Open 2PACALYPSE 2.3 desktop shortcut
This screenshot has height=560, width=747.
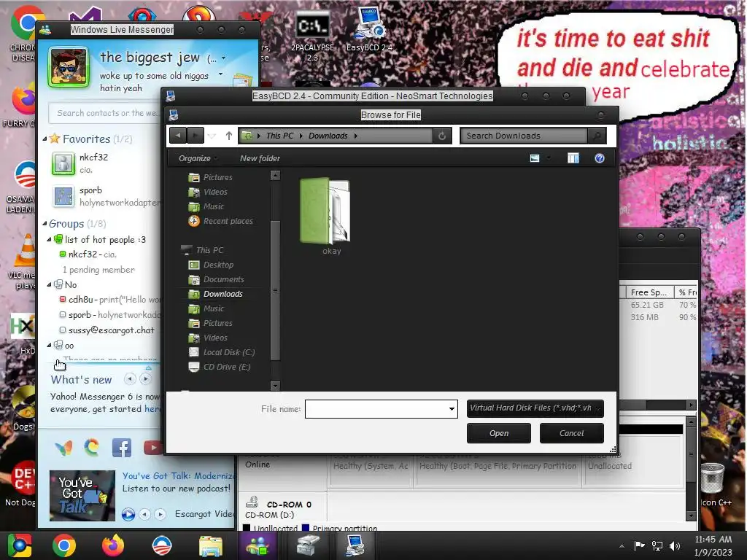(x=312, y=35)
